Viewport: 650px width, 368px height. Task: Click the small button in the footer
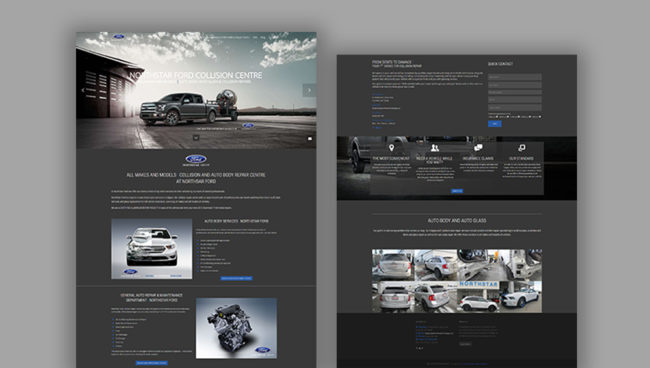[x=465, y=344]
